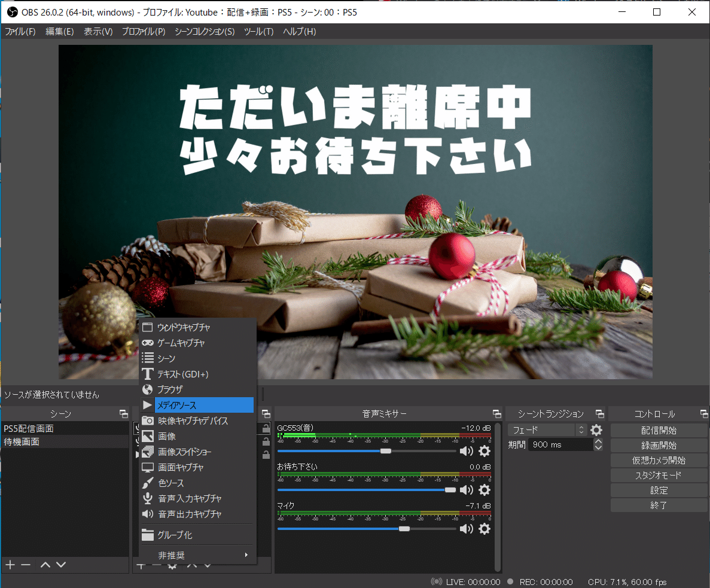Toggle lock on the first source row
710x588 pixels.
266,428
